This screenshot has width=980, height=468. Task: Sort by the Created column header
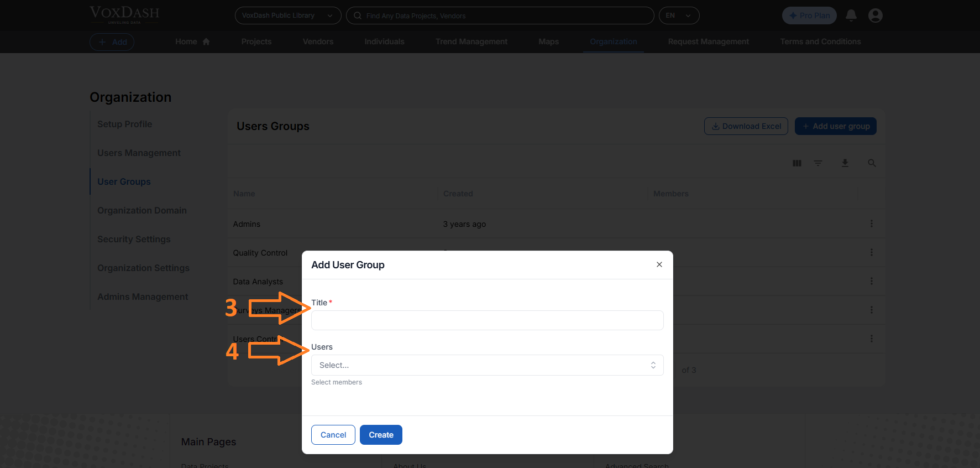pos(458,194)
